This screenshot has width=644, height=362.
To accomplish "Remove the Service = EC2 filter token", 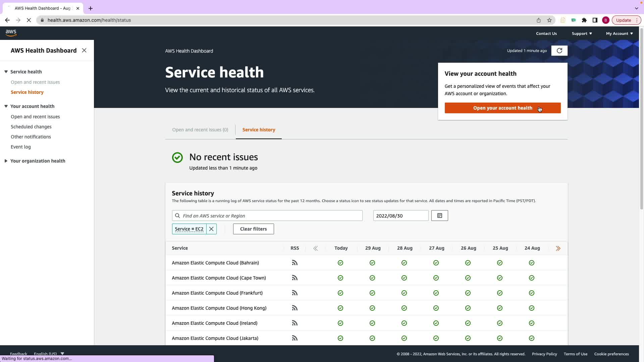I will [211, 229].
